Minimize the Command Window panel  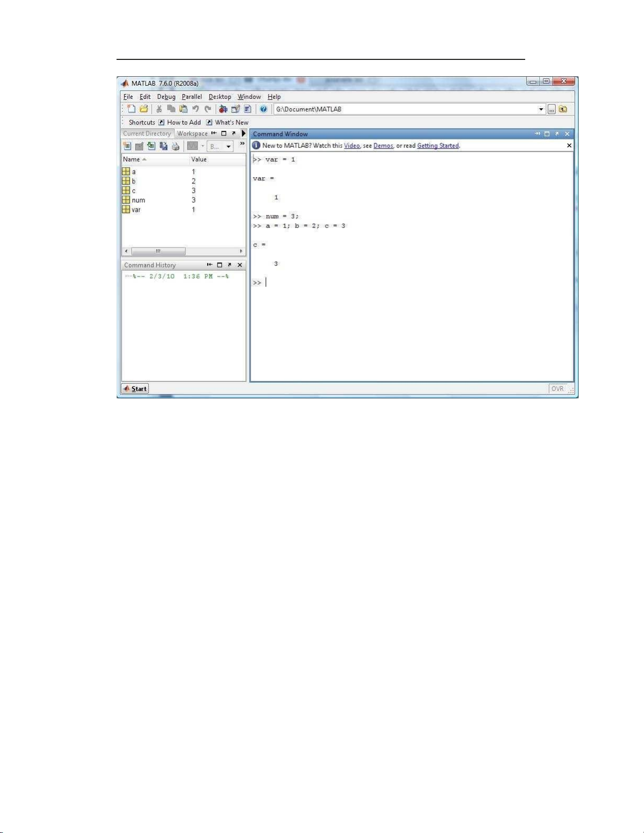pyautogui.click(x=537, y=134)
